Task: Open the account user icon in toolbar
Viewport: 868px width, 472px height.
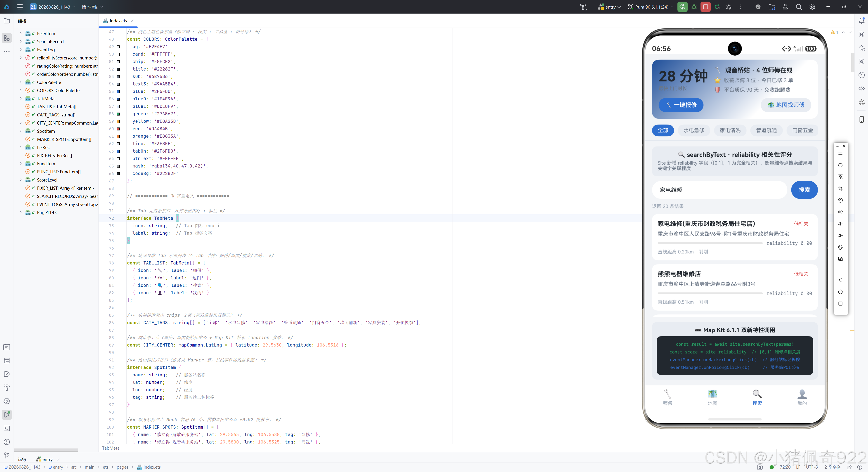Action: click(x=785, y=7)
